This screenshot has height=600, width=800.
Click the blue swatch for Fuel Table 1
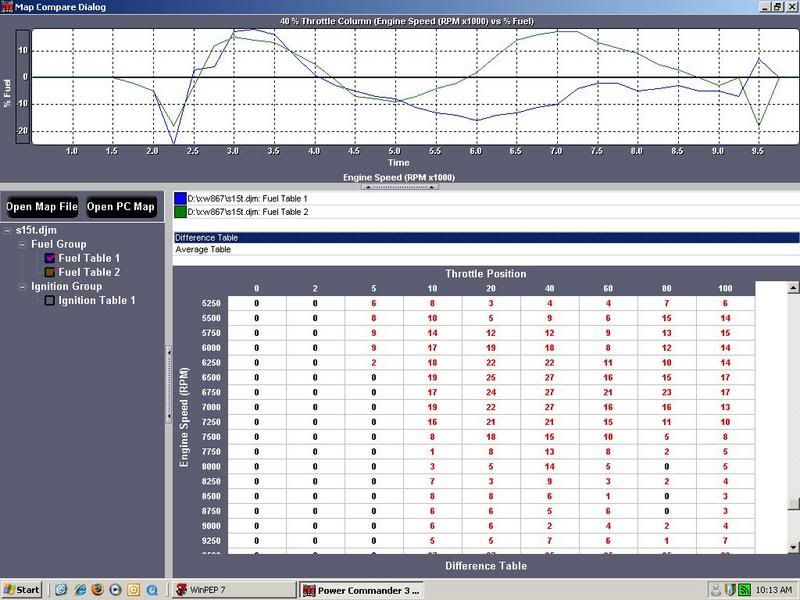[x=180, y=198]
